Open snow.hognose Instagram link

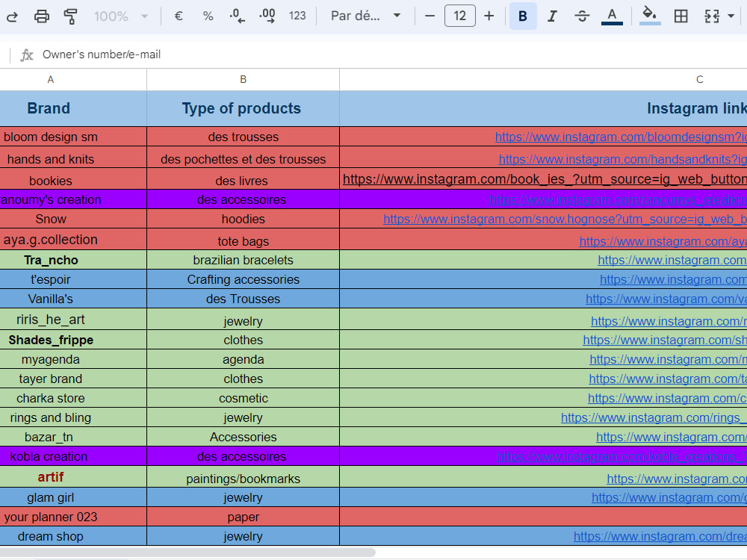pyautogui.click(x=565, y=219)
